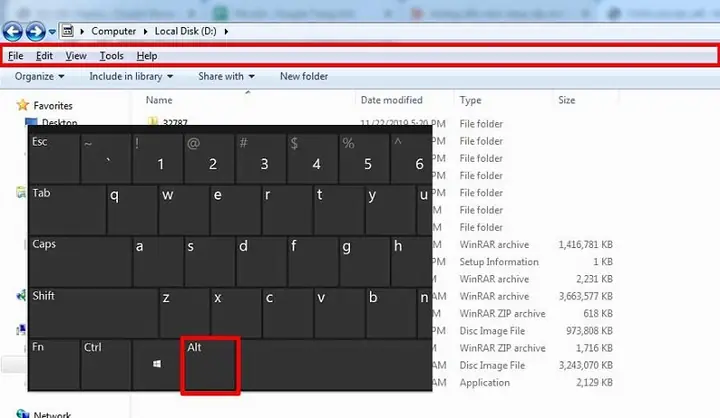Tap the Shift key on on-screen keyboard
This screenshot has height=418, width=720.
[93, 313]
